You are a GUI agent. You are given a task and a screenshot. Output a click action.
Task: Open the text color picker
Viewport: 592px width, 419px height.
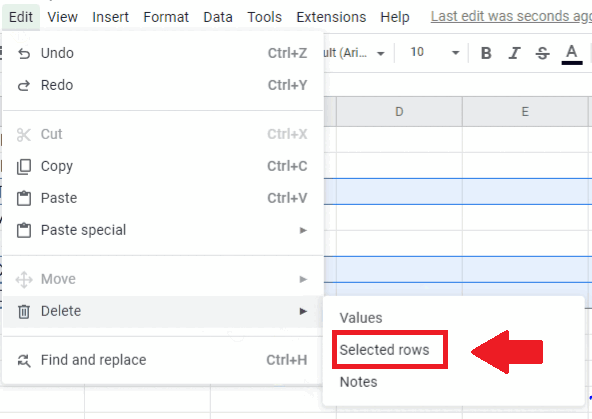(572, 54)
